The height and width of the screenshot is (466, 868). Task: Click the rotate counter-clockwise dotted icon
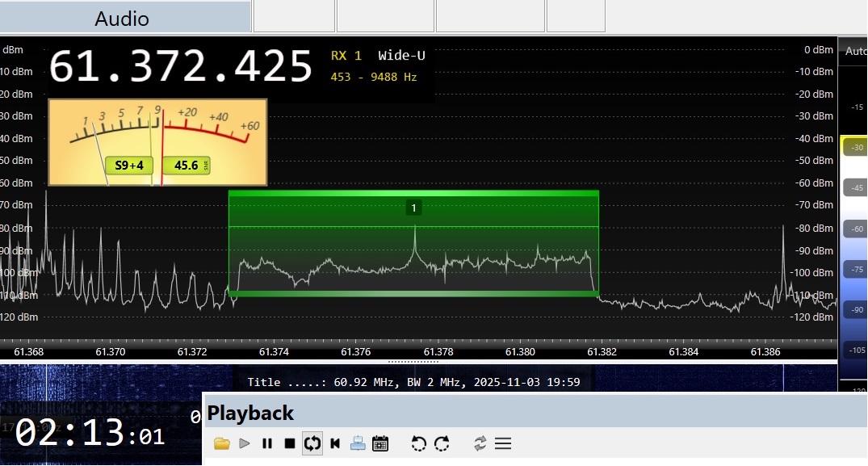(x=418, y=443)
